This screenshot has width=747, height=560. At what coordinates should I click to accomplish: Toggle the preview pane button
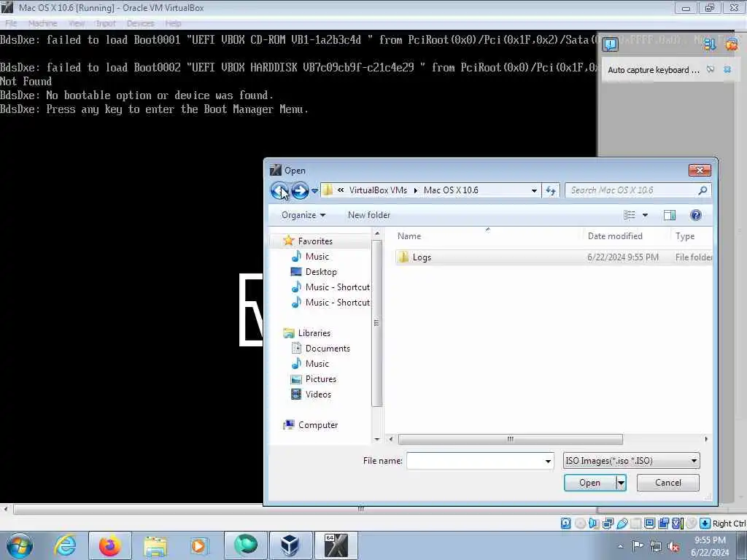point(670,215)
